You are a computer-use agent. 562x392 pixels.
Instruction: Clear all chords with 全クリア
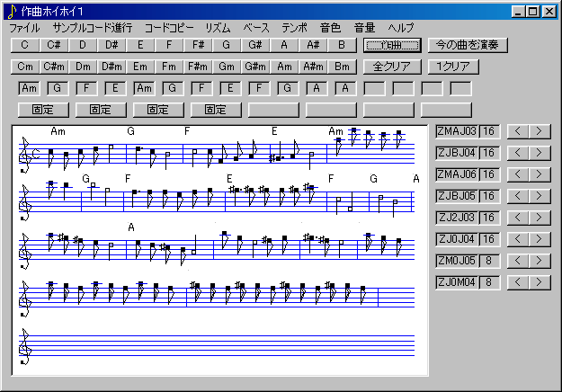point(392,67)
